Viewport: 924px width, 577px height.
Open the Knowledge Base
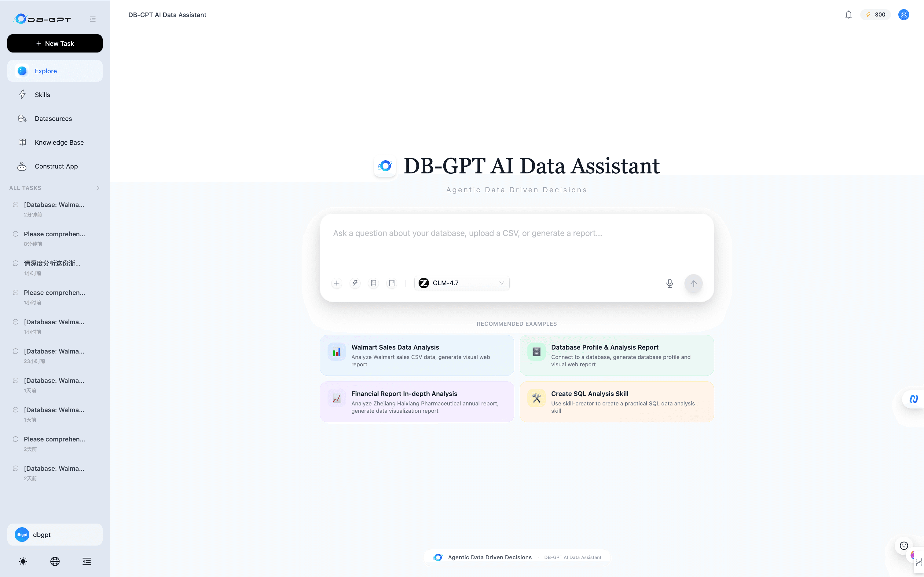(x=59, y=142)
